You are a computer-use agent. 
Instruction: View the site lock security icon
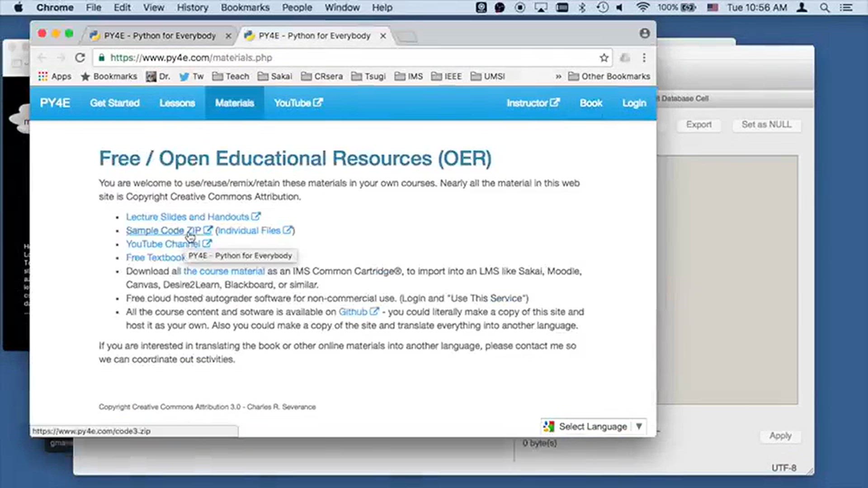(x=102, y=57)
